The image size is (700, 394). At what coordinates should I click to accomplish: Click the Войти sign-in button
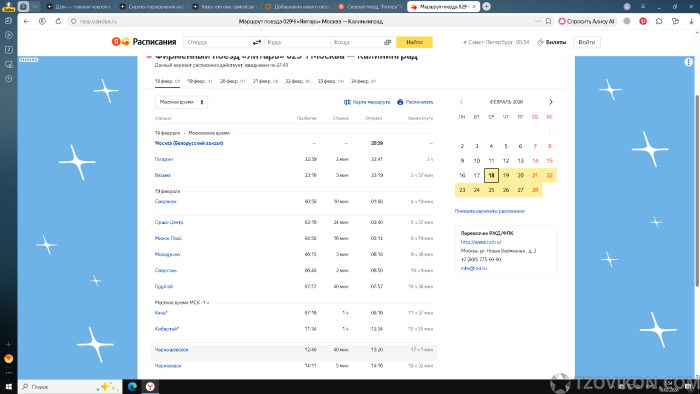[587, 42]
